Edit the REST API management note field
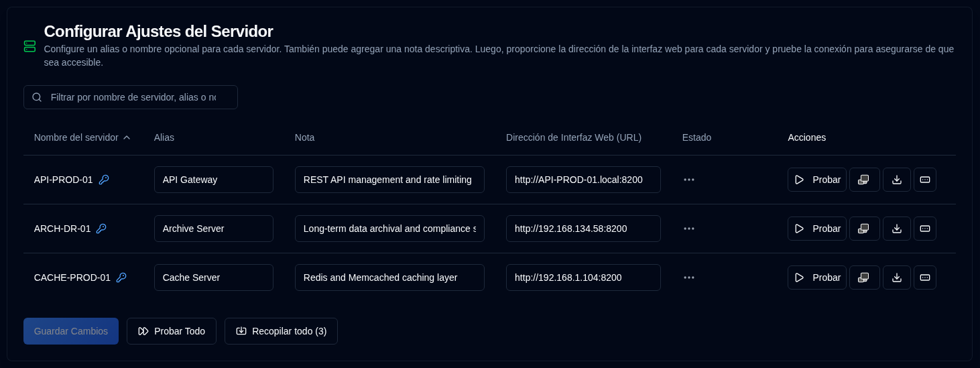This screenshot has height=368, width=980. coord(389,180)
